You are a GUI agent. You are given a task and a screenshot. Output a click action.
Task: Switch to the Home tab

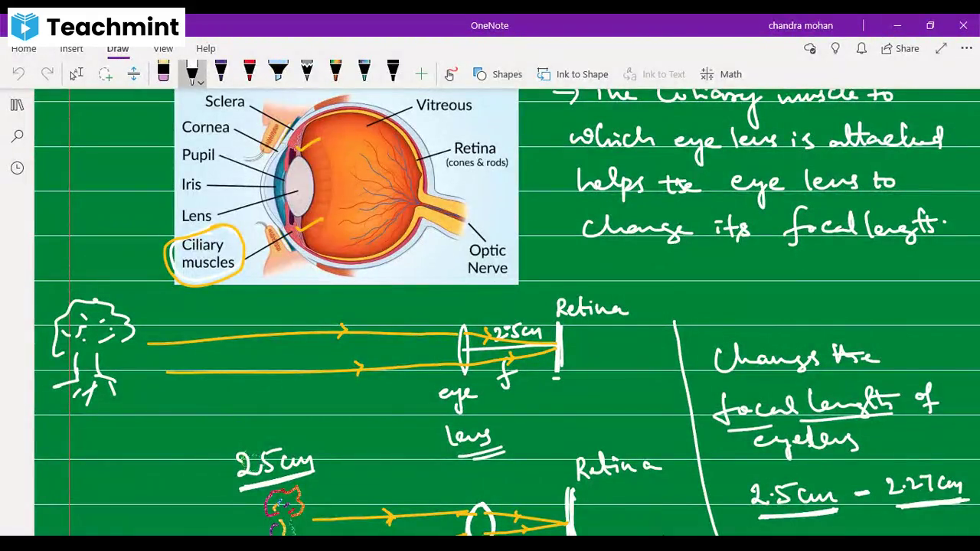pos(24,48)
